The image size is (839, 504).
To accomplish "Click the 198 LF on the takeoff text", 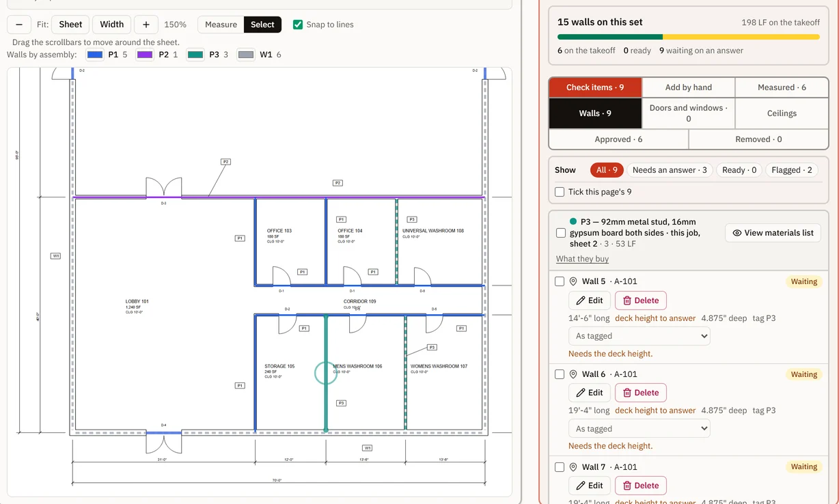I will point(780,23).
